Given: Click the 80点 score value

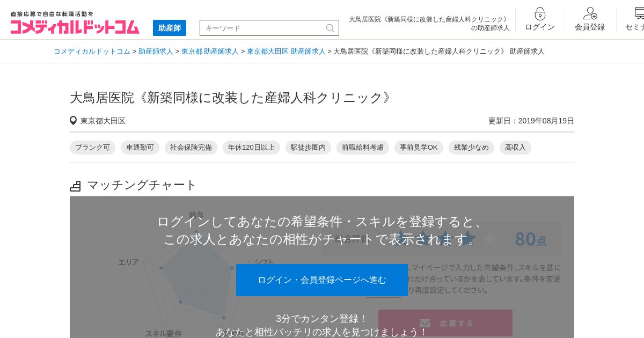Looking at the screenshot, I should (x=530, y=239).
